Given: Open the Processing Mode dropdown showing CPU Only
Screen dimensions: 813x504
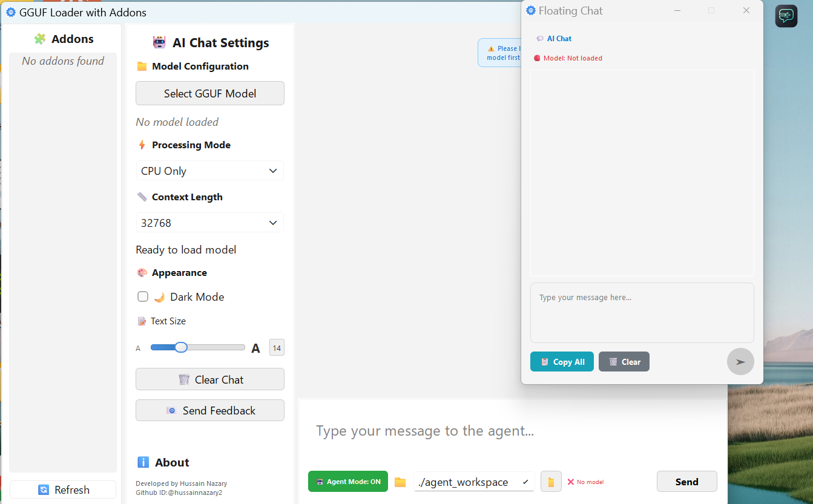Looking at the screenshot, I should point(209,171).
